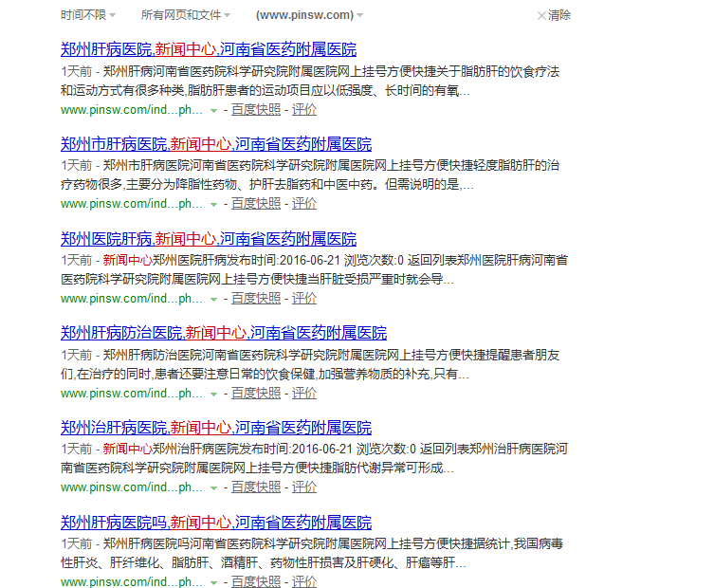Open 百度快照 for the 郑州市肝病医院 result
Viewport: 714px width, 588px height.
(256, 204)
